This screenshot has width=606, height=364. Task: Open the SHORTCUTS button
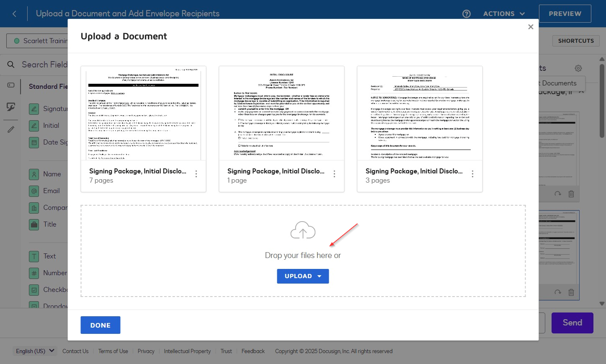point(576,41)
